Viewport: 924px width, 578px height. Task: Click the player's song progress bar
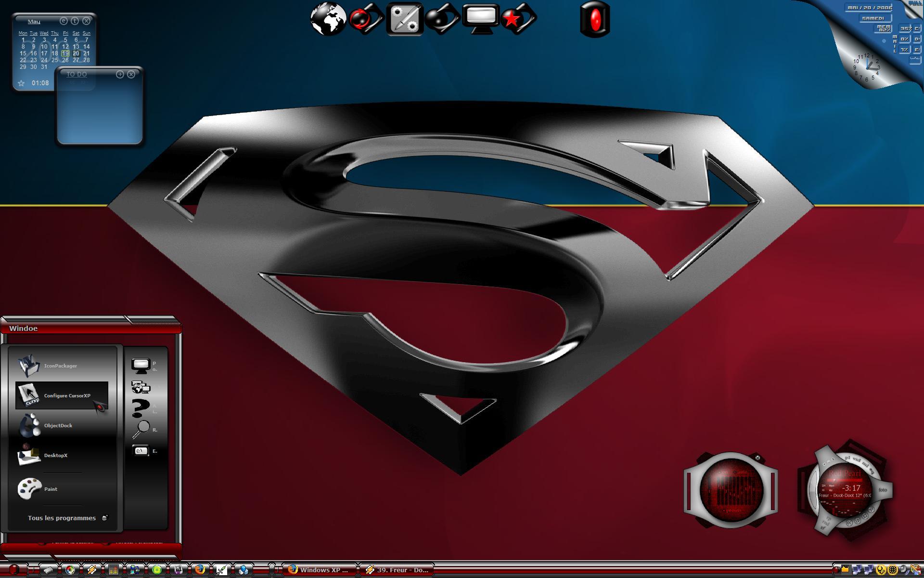[845, 480]
